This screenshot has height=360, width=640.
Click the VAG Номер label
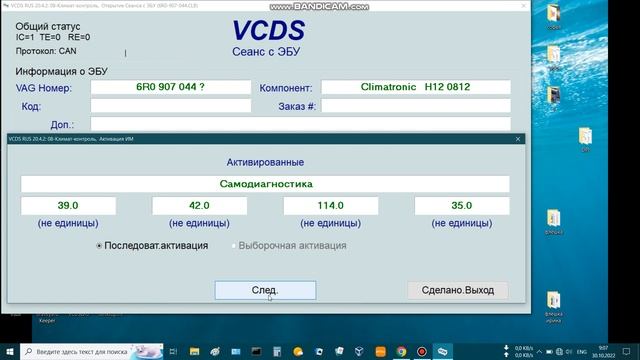coord(44,88)
